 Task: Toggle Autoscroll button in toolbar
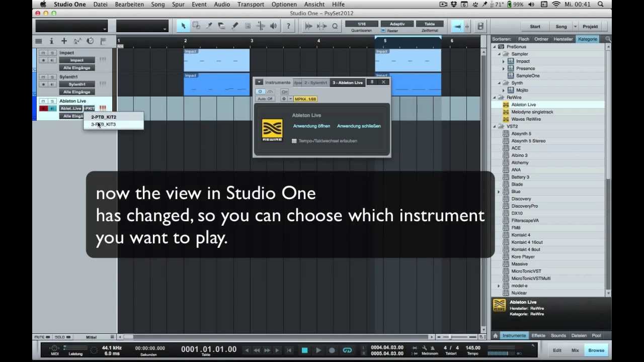pos(457,26)
